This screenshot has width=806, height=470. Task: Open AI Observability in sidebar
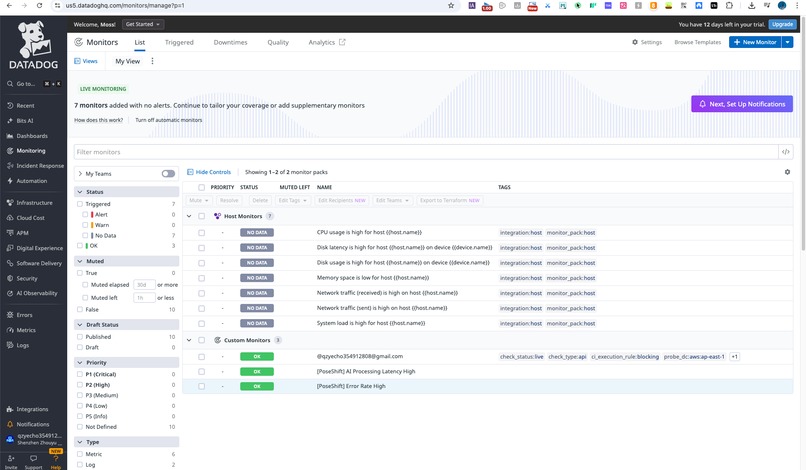pyautogui.click(x=36, y=293)
